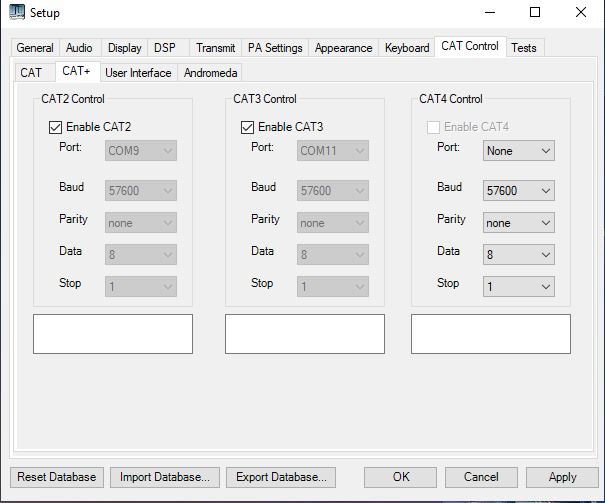
Task: Disable the Enable CAT3 checkbox
Action: pos(247,127)
